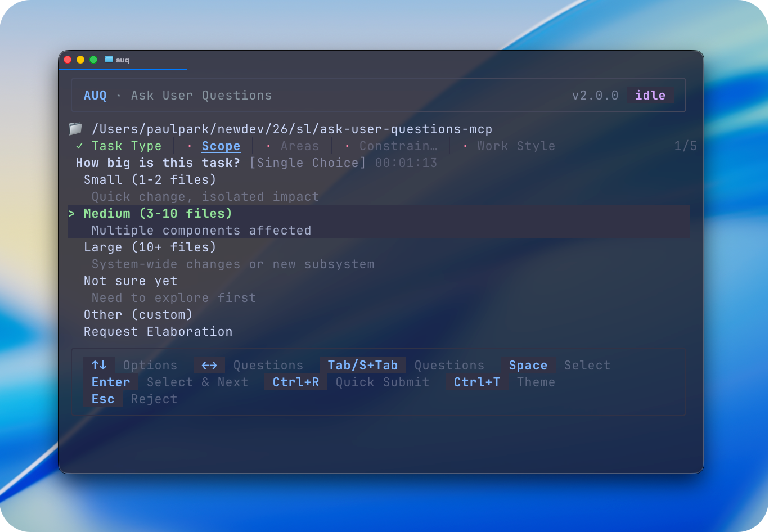Image resolution: width=769 pixels, height=532 pixels.
Task: Click the Select & Next label
Action: (x=197, y=382)
